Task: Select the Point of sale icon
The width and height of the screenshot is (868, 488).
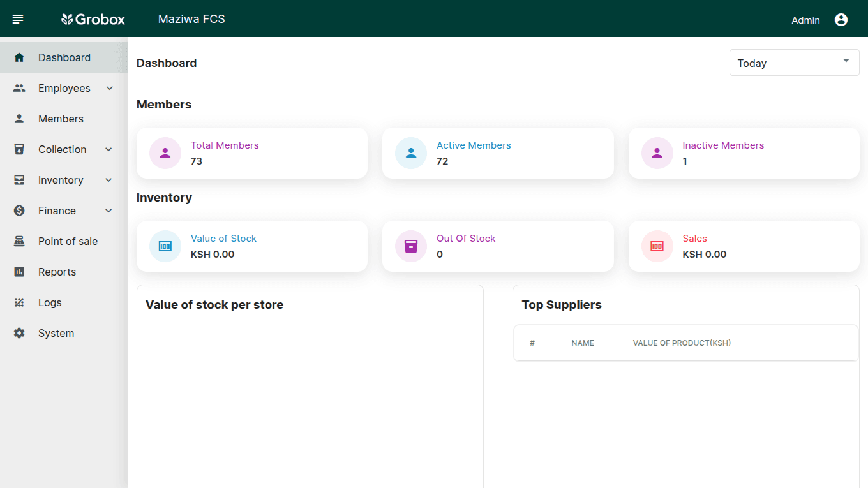Action: click(x=19, y=240)
